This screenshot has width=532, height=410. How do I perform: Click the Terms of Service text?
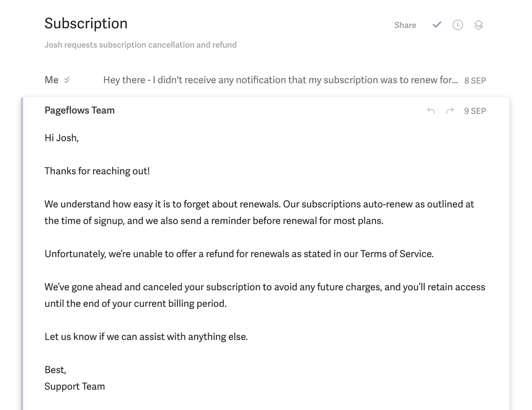pos(397,254)
